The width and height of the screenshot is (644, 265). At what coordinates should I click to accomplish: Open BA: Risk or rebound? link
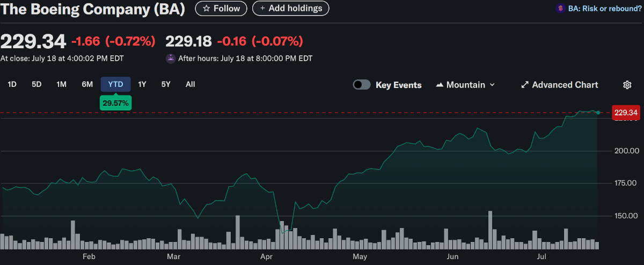pos(604,9)
